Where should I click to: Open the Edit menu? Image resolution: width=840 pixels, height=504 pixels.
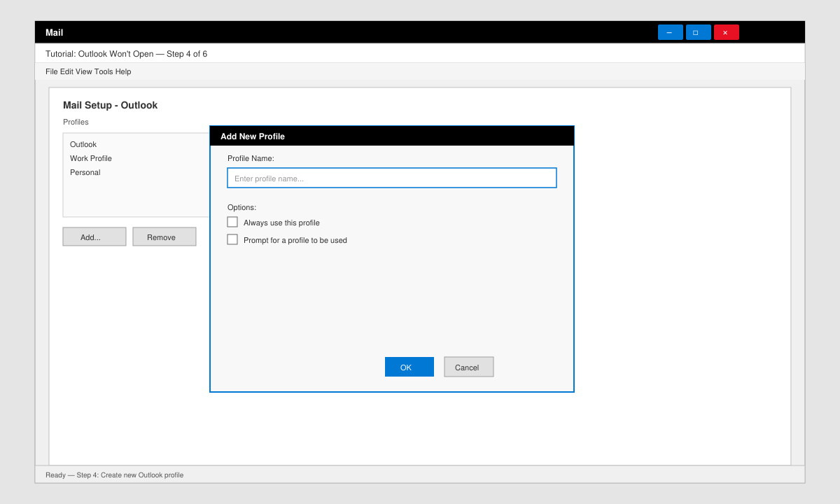click(x=66, y=71)
